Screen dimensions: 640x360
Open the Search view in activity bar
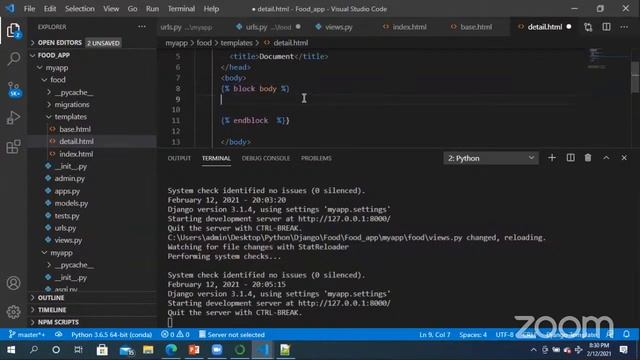tap(13, 58)
